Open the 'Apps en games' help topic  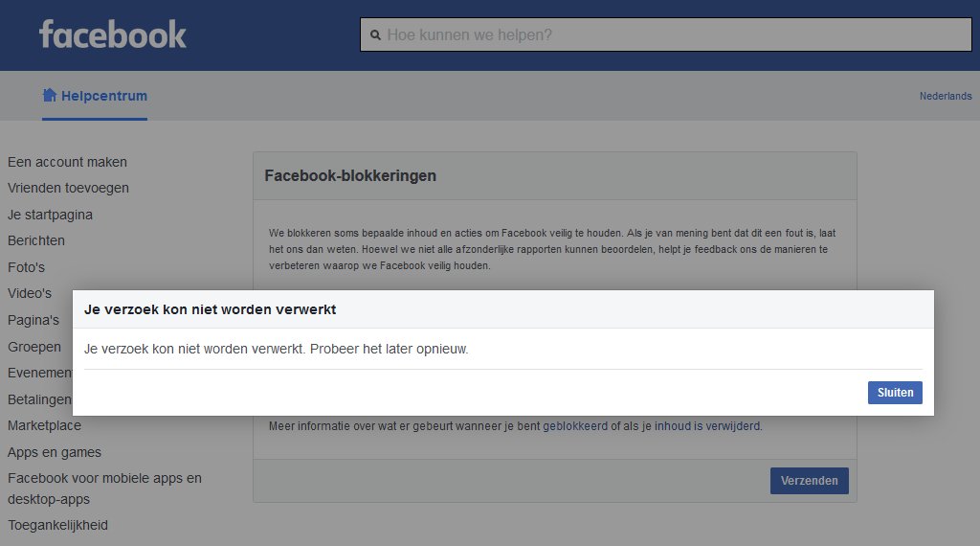55,452
